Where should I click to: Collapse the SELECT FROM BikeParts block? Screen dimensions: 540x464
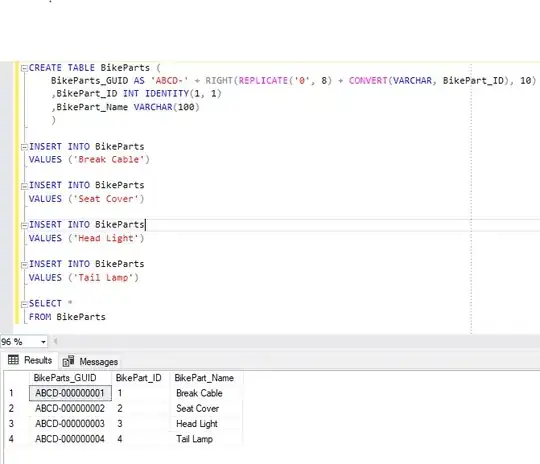24,305
